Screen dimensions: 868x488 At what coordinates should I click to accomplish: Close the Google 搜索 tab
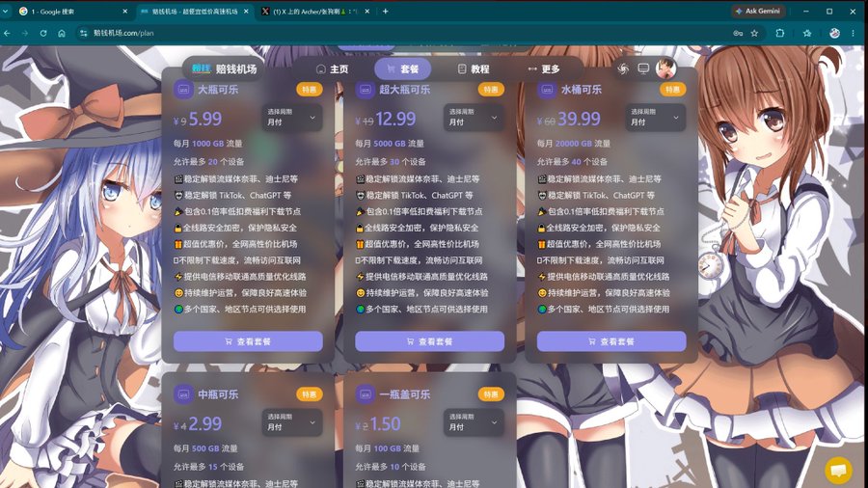coord(124,11)
